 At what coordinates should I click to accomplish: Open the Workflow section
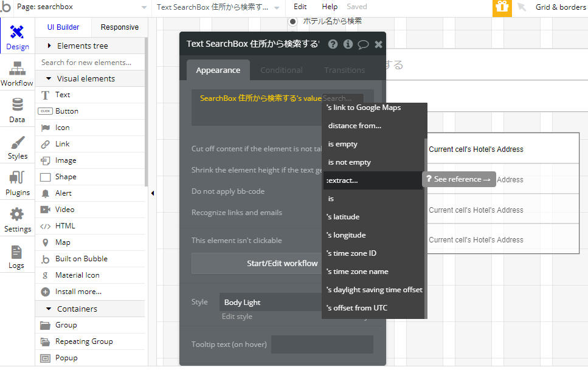tap(17, 74)
